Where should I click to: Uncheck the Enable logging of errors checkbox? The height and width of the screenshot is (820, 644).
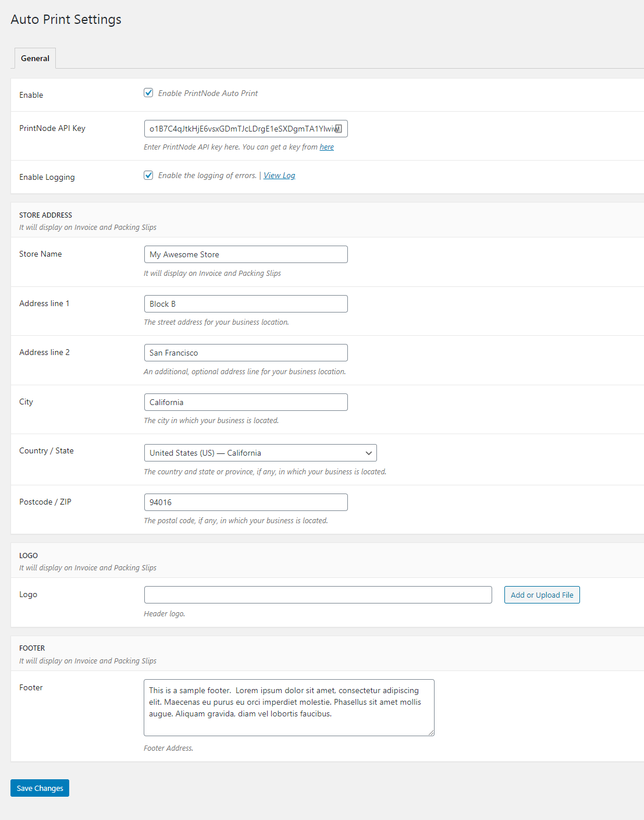(148, 175)
